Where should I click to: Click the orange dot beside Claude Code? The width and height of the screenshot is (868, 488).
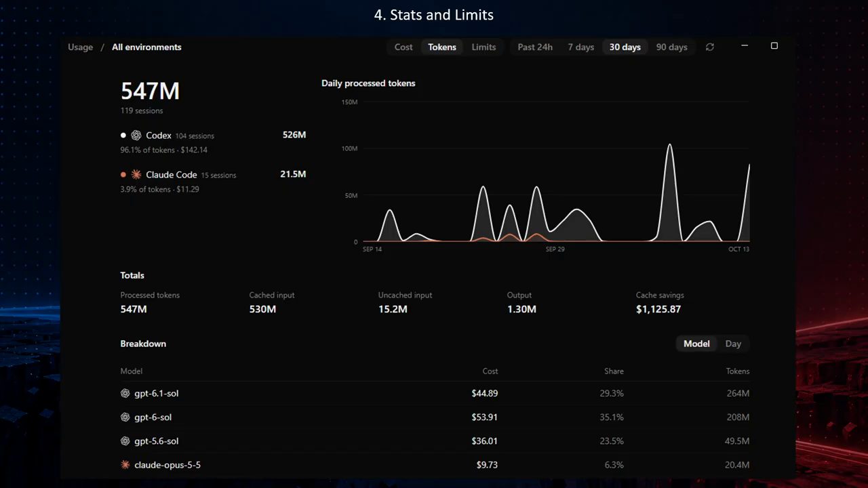[x=123, y=174]
